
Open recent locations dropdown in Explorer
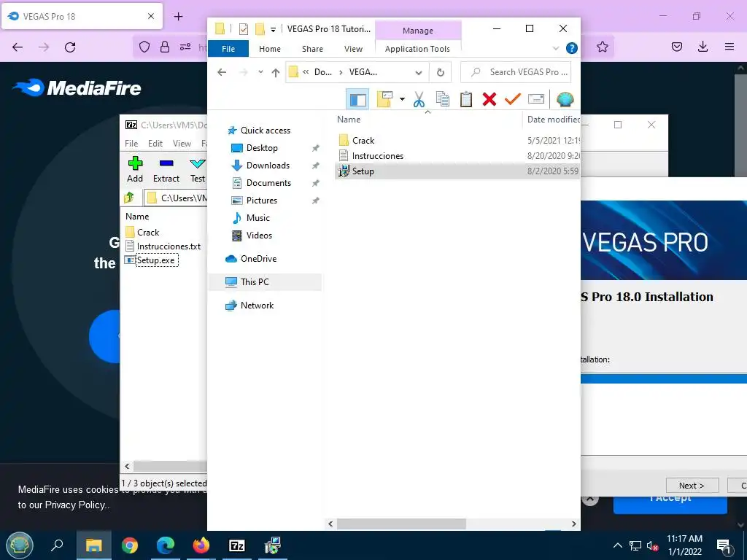point(260,72)
